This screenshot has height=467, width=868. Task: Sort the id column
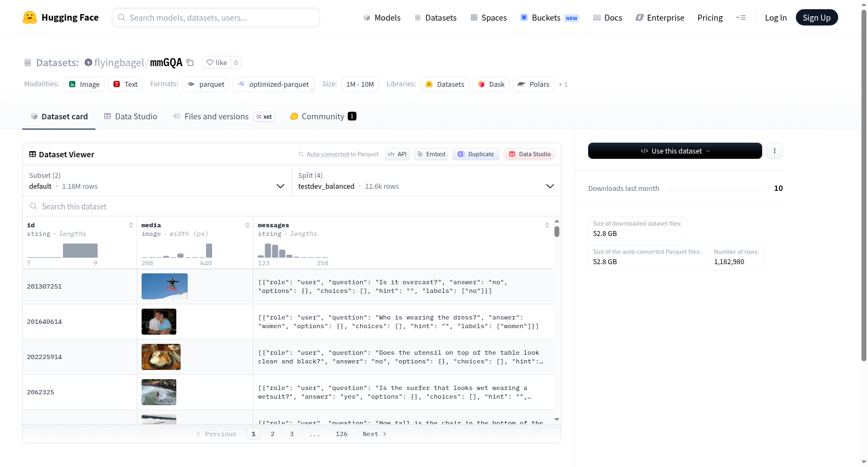131,225
